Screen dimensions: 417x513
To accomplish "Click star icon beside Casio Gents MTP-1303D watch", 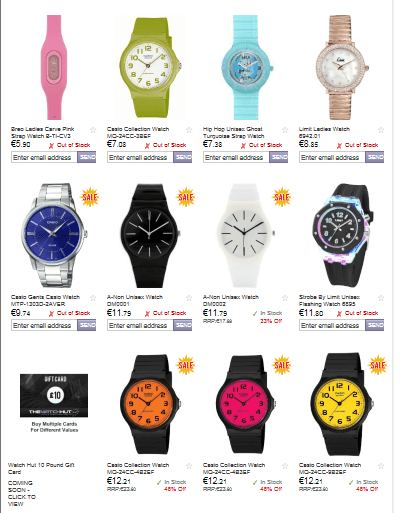I will point(93,298).
